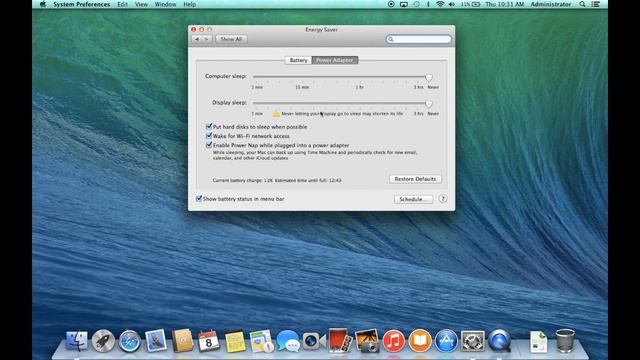Screen dimensions: 640x360
Task: Open the Window menu
Action: tap(165, 4)
